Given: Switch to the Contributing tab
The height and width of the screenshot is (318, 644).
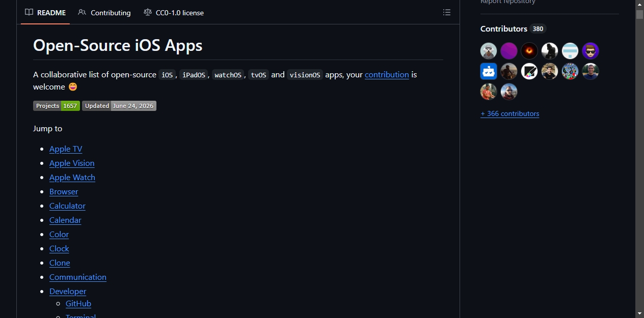Looking at the screenshot, I should click(104, 13).
